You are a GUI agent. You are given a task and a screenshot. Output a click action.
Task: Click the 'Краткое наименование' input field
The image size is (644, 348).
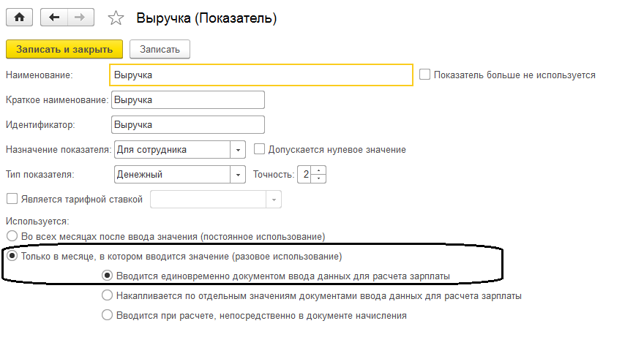tap(187, 99)
